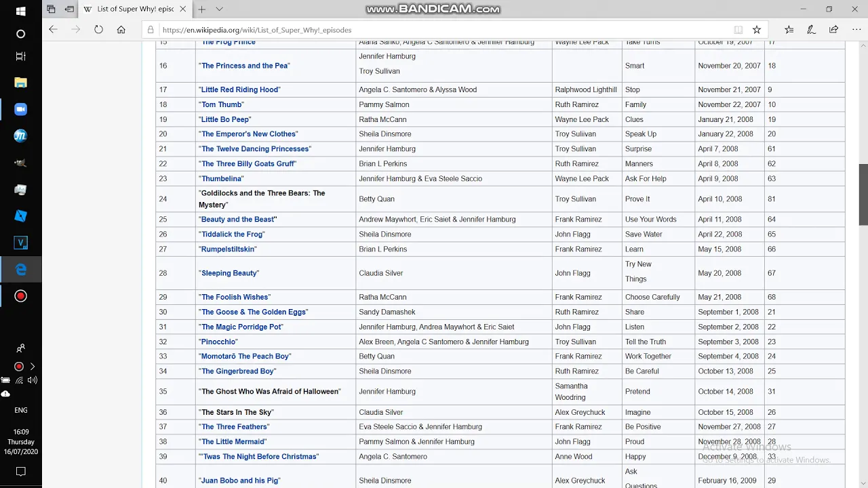Open The Goose & The Golden Eggs link
Image resolution: width=868 pixels, height=488 pixels.
(254, 312)
